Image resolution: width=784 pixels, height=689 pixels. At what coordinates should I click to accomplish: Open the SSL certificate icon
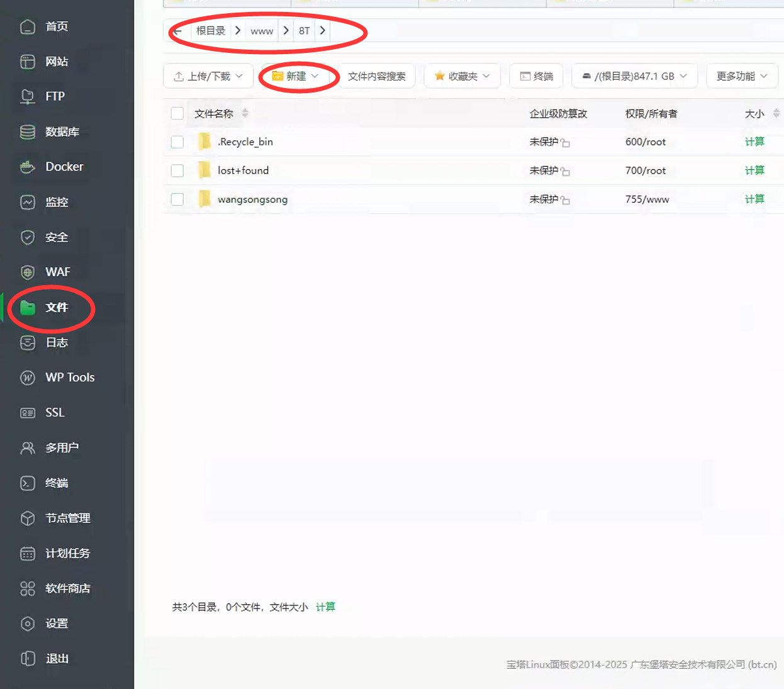click(28, 413)
